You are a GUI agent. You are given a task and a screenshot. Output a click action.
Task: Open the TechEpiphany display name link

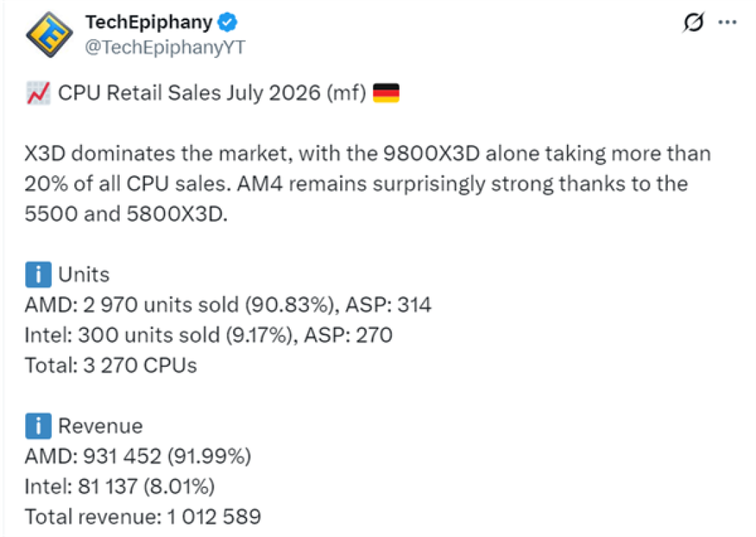click(148, 22)
